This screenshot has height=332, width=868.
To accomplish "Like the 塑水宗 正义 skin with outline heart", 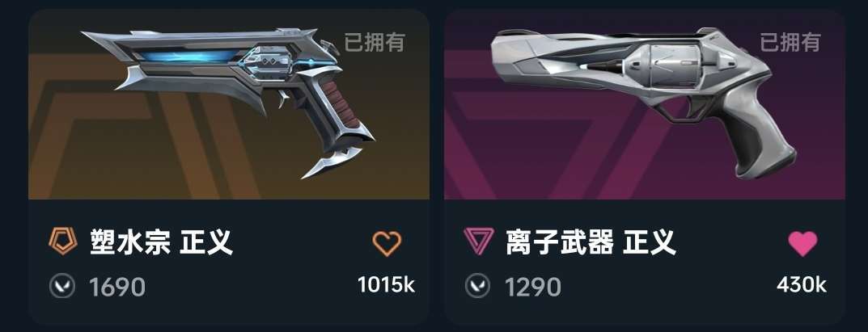I will pyautogui.click(x=387, y=243).
